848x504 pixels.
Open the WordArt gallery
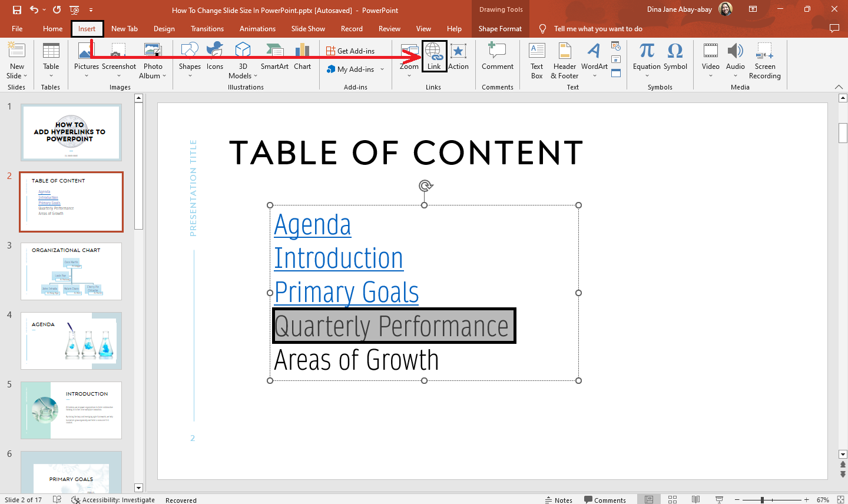click(594, 60)
